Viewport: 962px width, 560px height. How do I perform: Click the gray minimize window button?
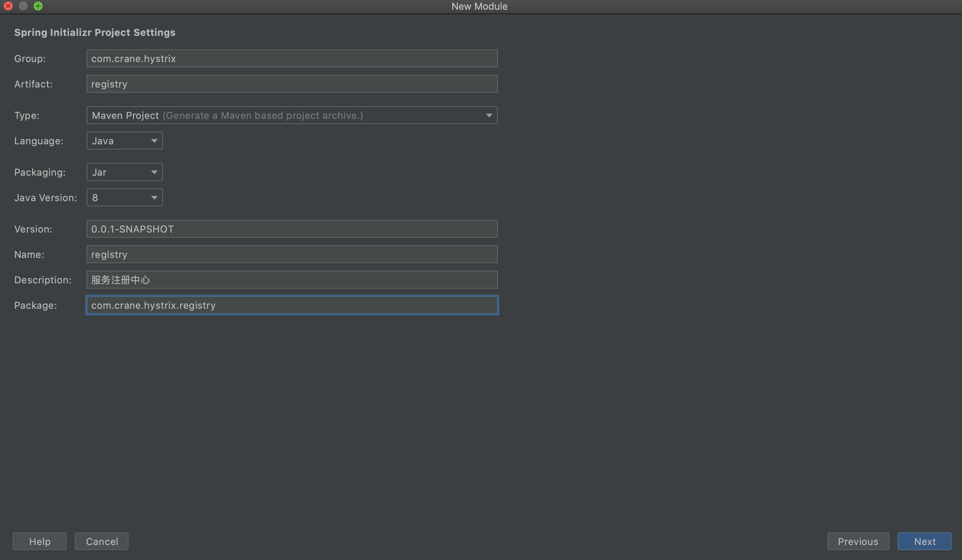(23, 6)
